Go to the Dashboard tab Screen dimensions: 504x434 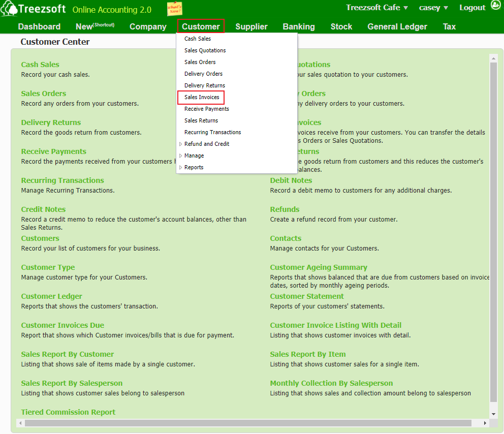[39, 26]
